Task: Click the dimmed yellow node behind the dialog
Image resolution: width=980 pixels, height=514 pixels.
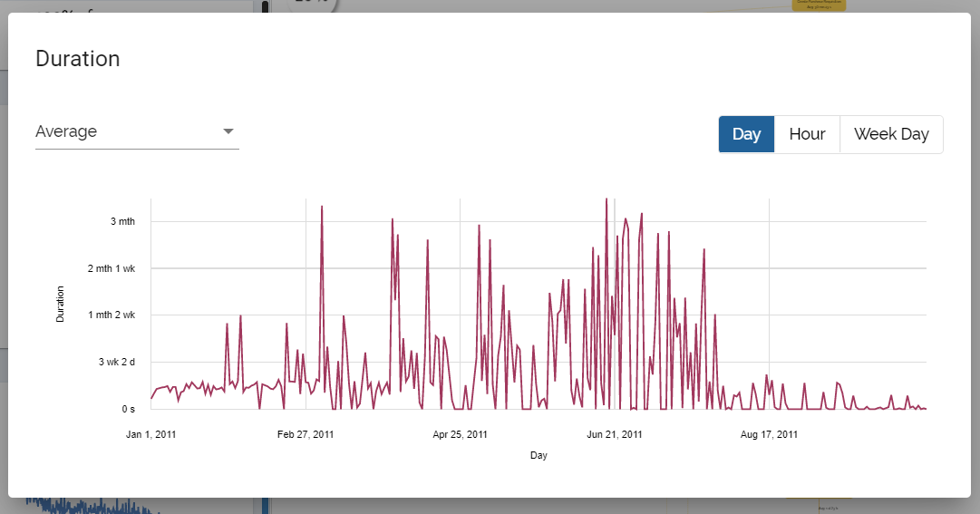Action: tap(819, 5)
